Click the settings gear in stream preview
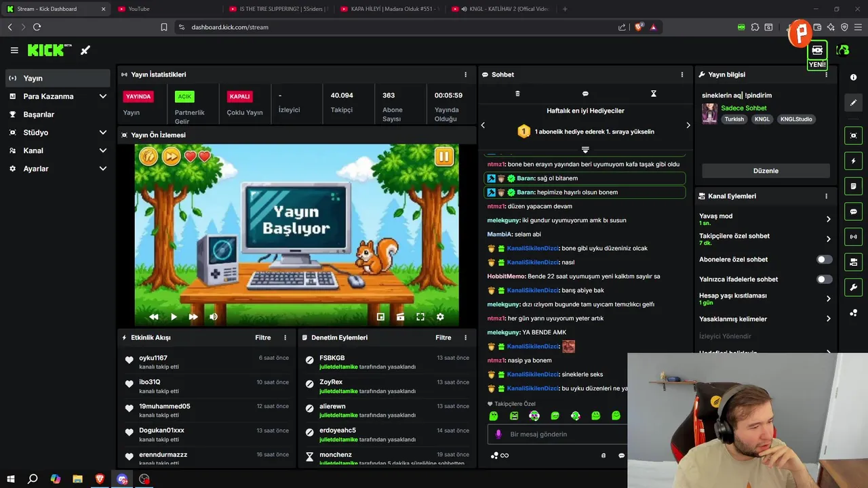 (440, 317)
